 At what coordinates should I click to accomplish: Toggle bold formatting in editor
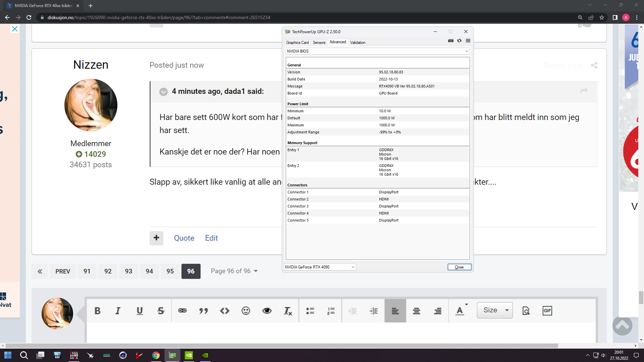97,311
